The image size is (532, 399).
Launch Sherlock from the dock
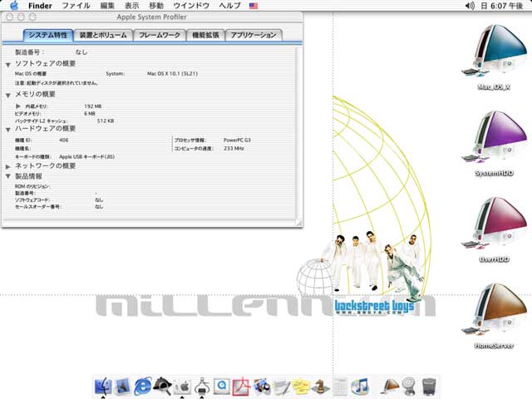162,386
